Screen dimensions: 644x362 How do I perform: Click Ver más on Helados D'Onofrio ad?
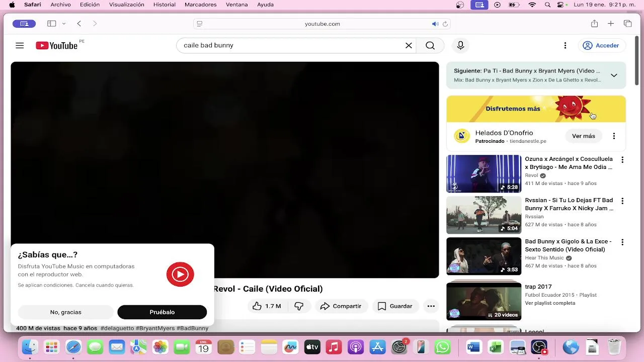(x=584, y=136)
